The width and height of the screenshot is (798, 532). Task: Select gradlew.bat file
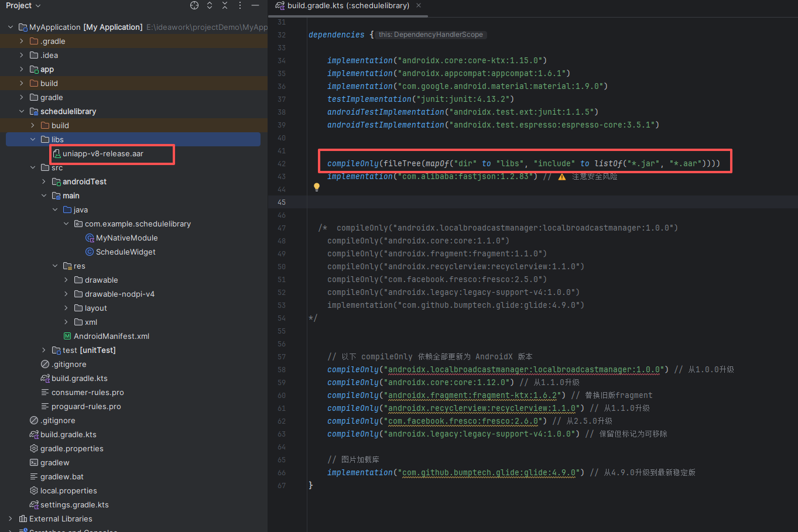click(62, 476)
